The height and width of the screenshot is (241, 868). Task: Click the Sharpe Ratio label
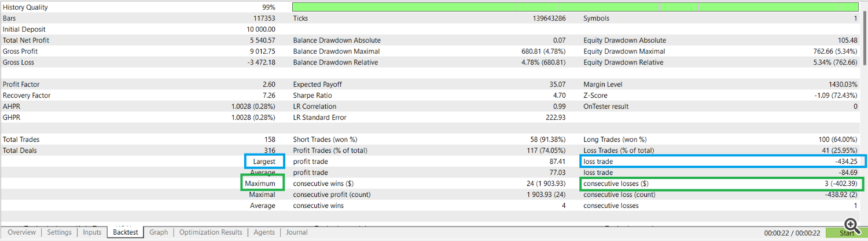tap(313, 96)
